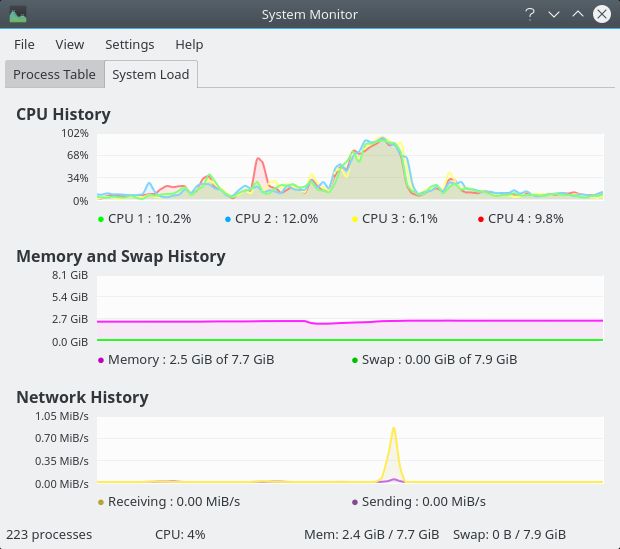Viewport: 620px width, 549px height.
Task: Click the question mark help button
Action: pos(530,15)
